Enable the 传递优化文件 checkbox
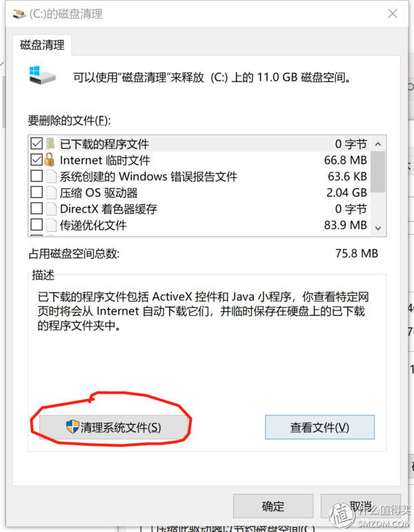Screen dimensions: 414x532 click(37, 225)
